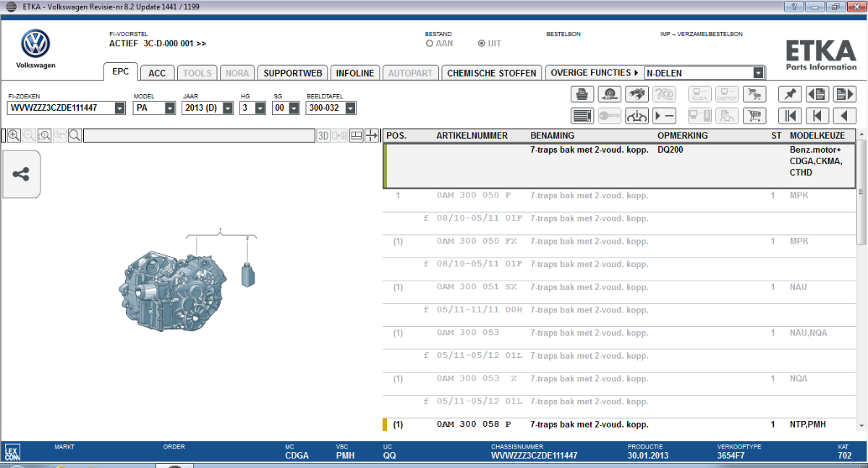The width and height of the screenshot is (868, 468).
Task: Click the scrollbar down arrow in parts list
Action: (861, 426)
